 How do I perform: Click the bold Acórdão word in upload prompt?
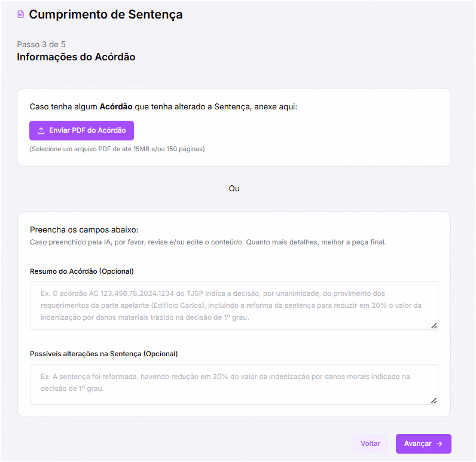click(116, 107)
